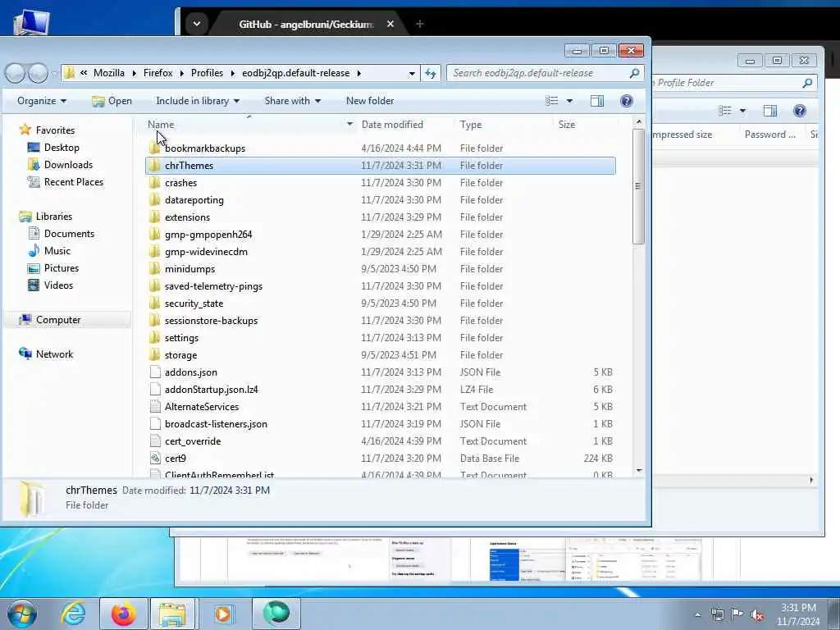
Task: Click the Windows Explorer taskbar icon
Action: coord(172,614)
